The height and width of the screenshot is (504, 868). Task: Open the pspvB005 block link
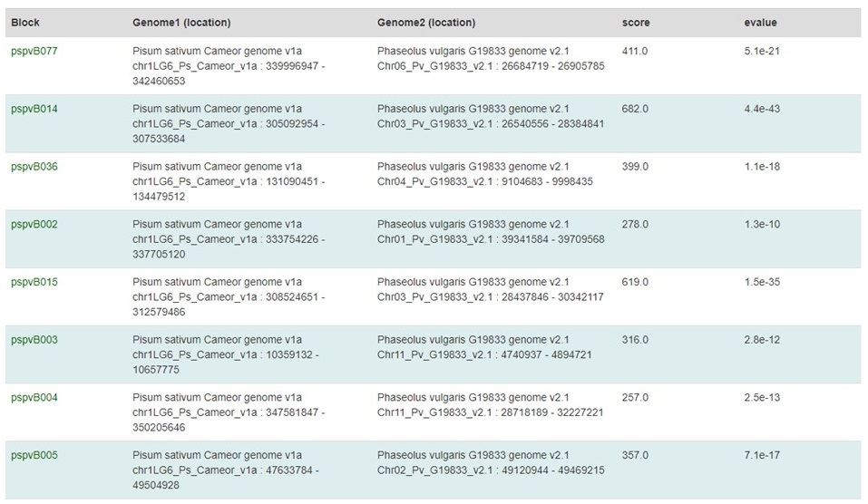click(34, 455)
